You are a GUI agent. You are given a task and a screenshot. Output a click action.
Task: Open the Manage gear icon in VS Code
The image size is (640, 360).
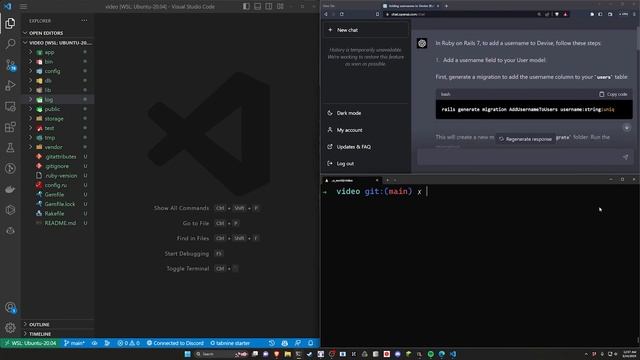click(10, 327)
